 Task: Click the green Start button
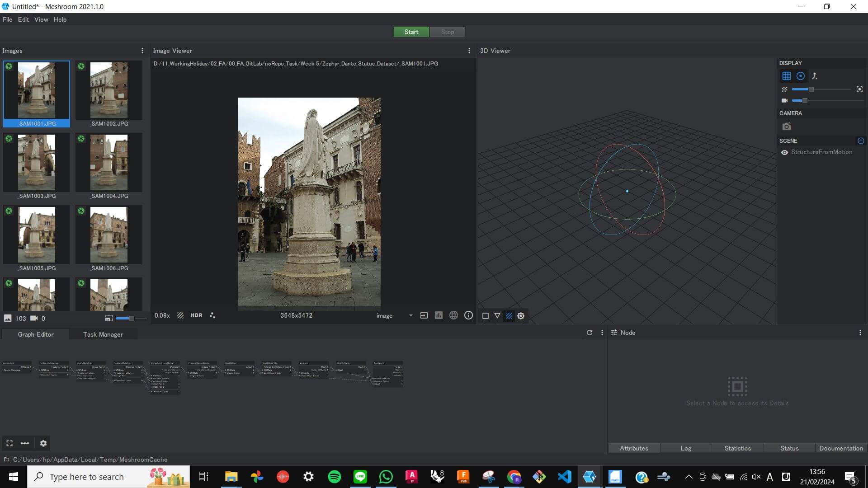click(x=411, y=32)
